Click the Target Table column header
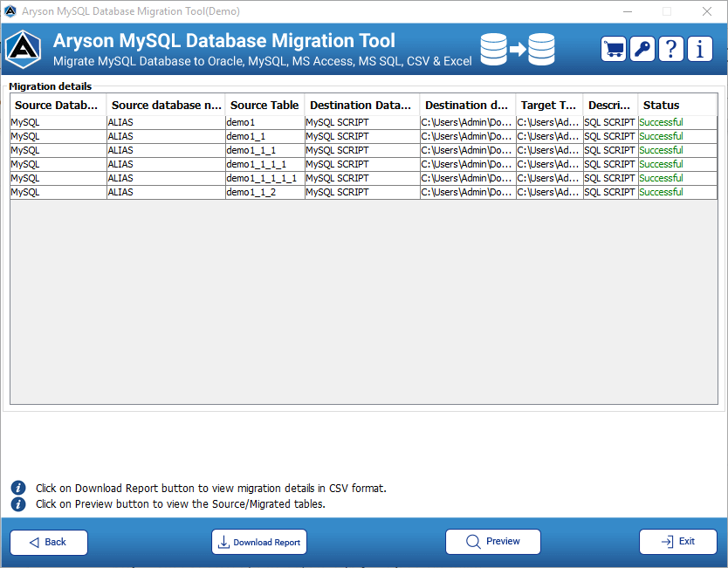The image size is (728, 568). point(549,105)
